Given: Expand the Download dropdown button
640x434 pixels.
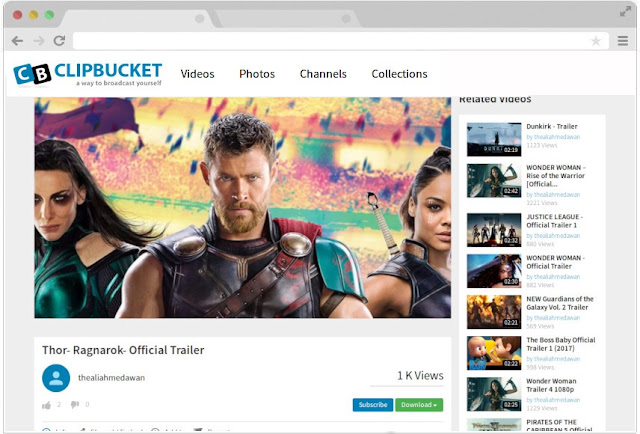Looking at the screenshot, I should (419, 405).
